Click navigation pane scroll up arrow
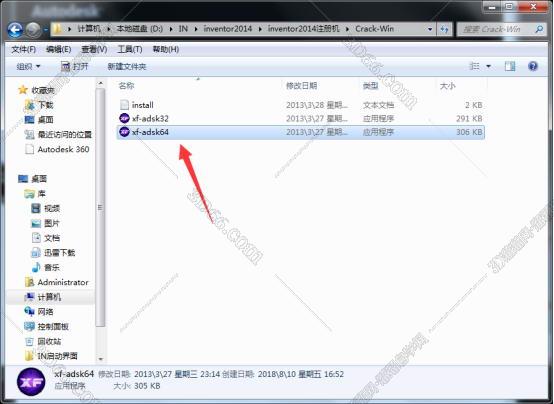Image resolution: width=554 pixels, height=404 pixels. point(100,83)
